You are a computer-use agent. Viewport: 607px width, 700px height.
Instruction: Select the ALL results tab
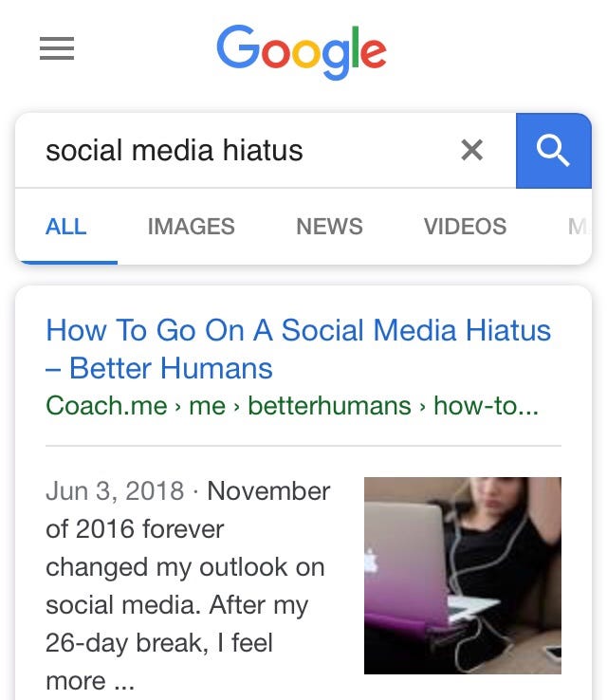(x=66, y=227)
